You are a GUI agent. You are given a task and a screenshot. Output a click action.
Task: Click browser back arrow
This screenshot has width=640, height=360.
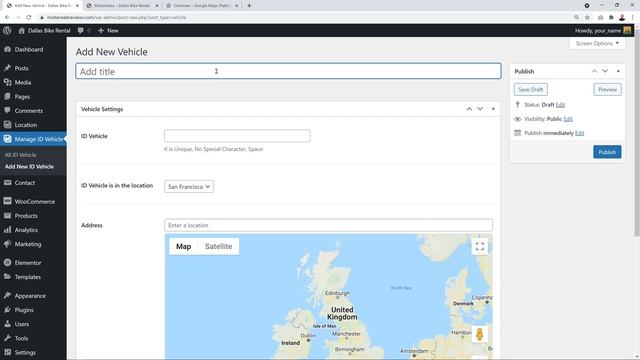(7, 18)
